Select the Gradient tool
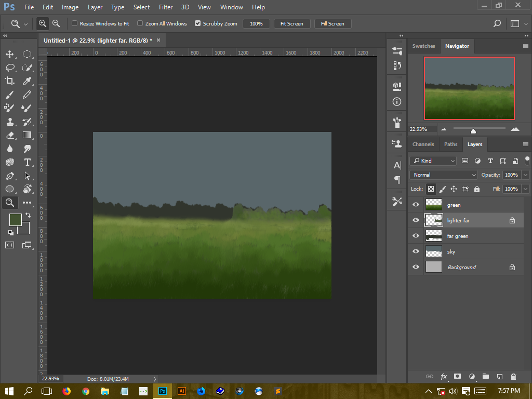The image size is (532, 399). 27,135
